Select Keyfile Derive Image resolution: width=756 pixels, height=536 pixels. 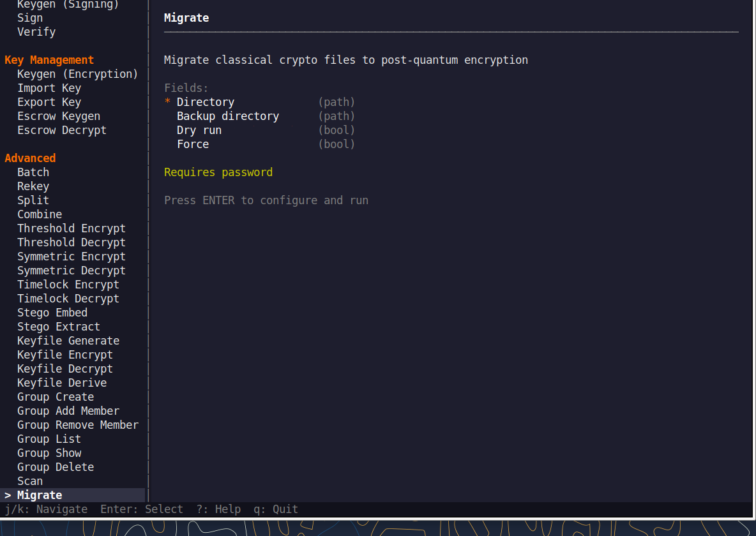[62, 382]
